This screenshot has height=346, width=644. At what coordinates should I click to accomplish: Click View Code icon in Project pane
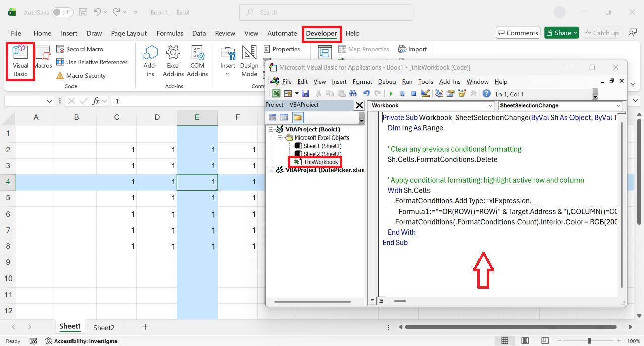tap(273, 117)
